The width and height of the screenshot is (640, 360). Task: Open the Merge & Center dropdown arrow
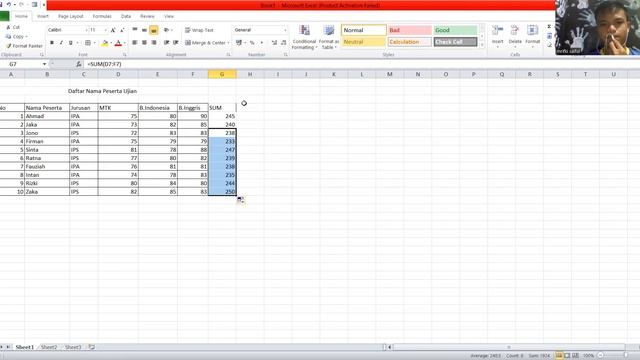pos(228,43)
